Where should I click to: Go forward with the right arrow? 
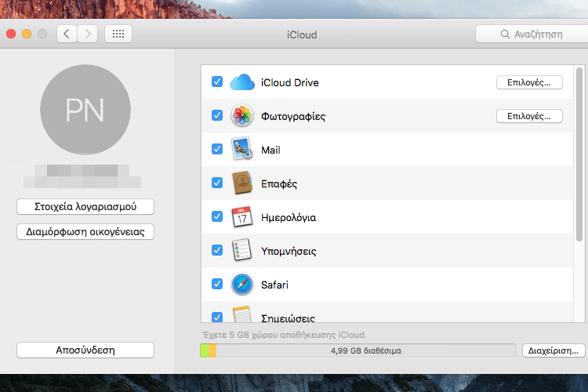(x=88, y=34)
